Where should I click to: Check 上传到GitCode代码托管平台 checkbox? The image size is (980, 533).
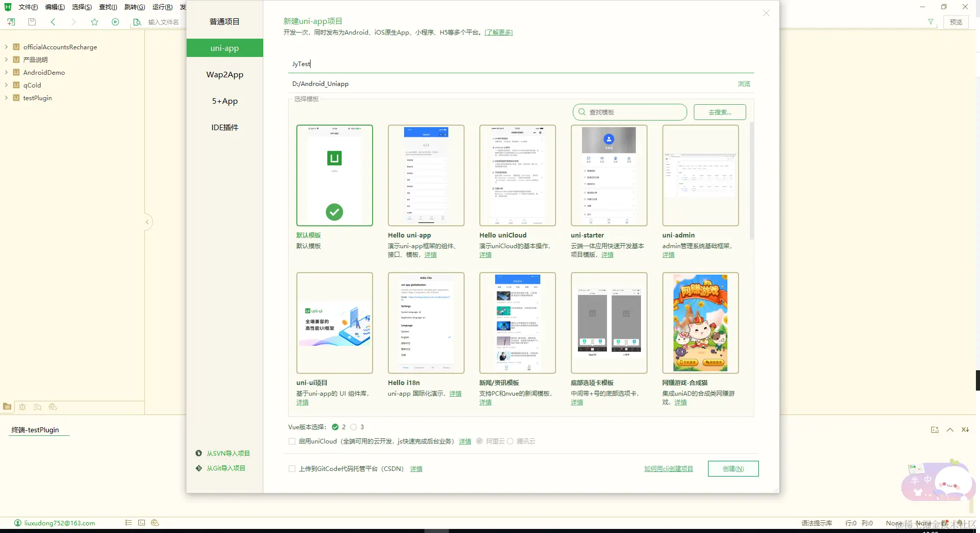pyautogui.click(x=292, y=468)
